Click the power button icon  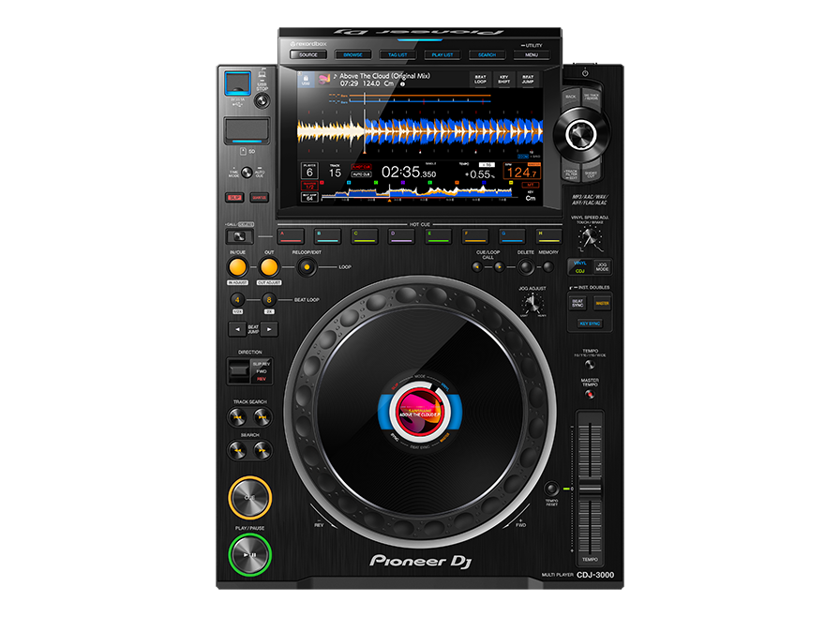(585, 73)
